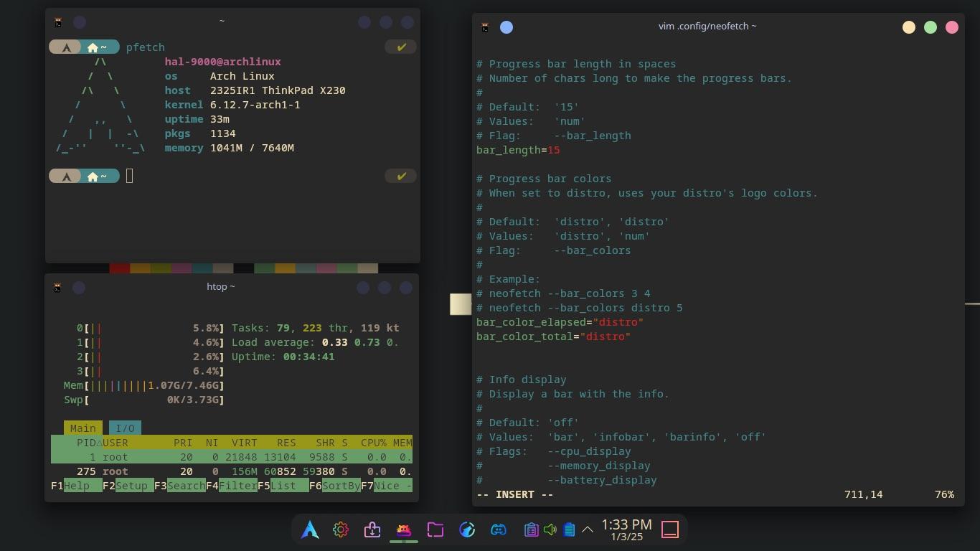Open Discord from the taskbar
The width and height of the screenshot is (980, 551).
(x=498, y=529)
